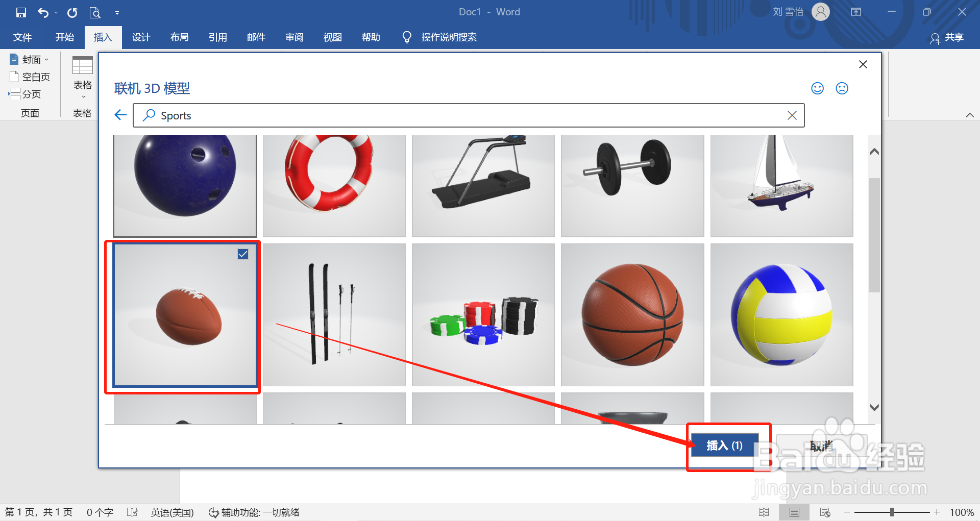Uncheck the selected football 3D model
The image size is (980, 521).
click(x=242, y=254)
